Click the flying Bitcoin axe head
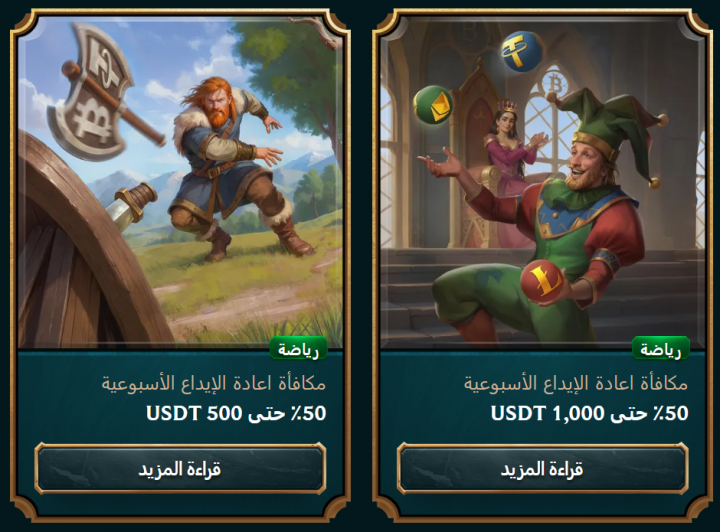The image size is (720, 532). 90,92
